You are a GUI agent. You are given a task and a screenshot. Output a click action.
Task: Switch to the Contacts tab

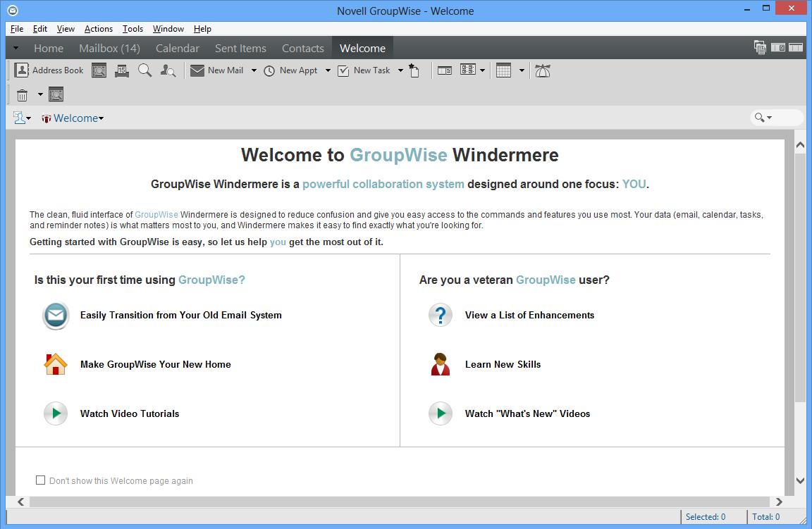[303, 48]
